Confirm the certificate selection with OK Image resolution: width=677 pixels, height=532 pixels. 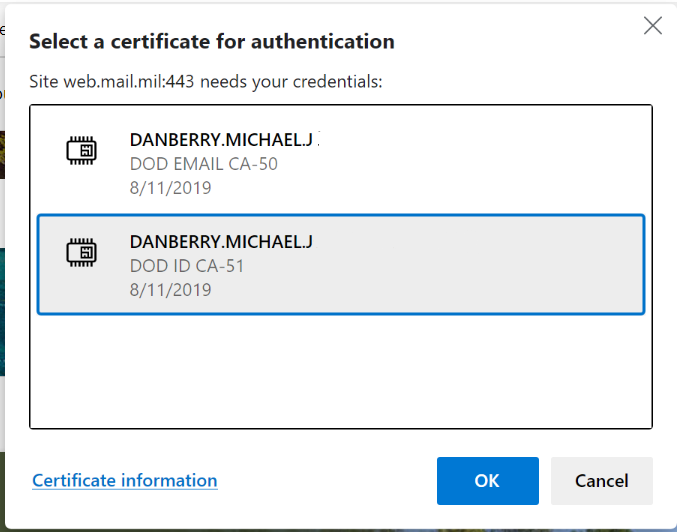487,481
